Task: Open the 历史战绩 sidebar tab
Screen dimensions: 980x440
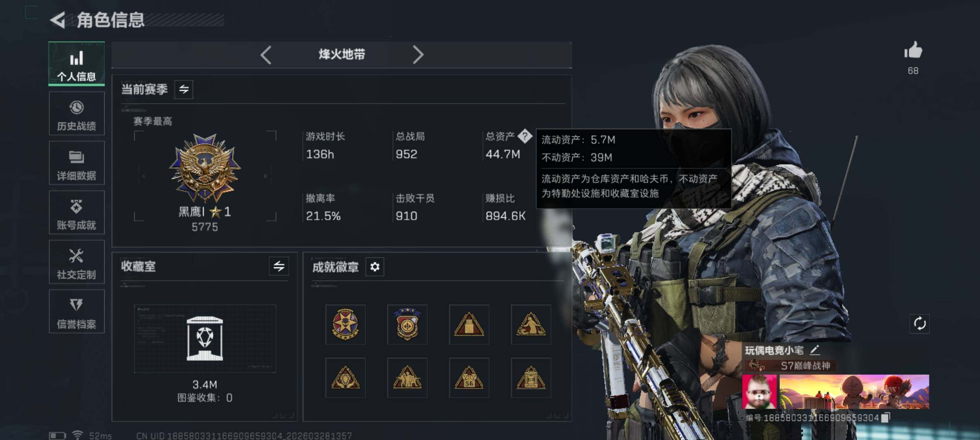Action: (77, 113)
